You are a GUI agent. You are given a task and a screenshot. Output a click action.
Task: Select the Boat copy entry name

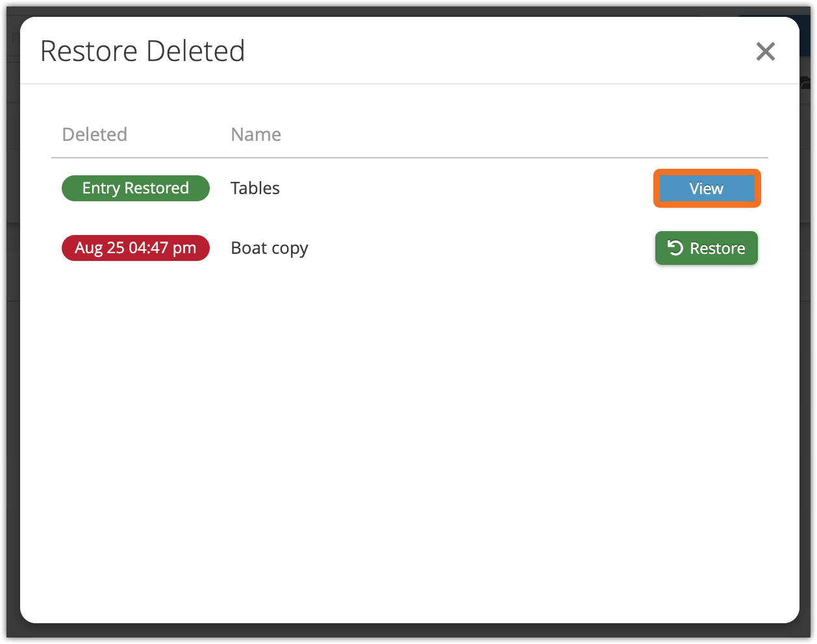(270, 248)
